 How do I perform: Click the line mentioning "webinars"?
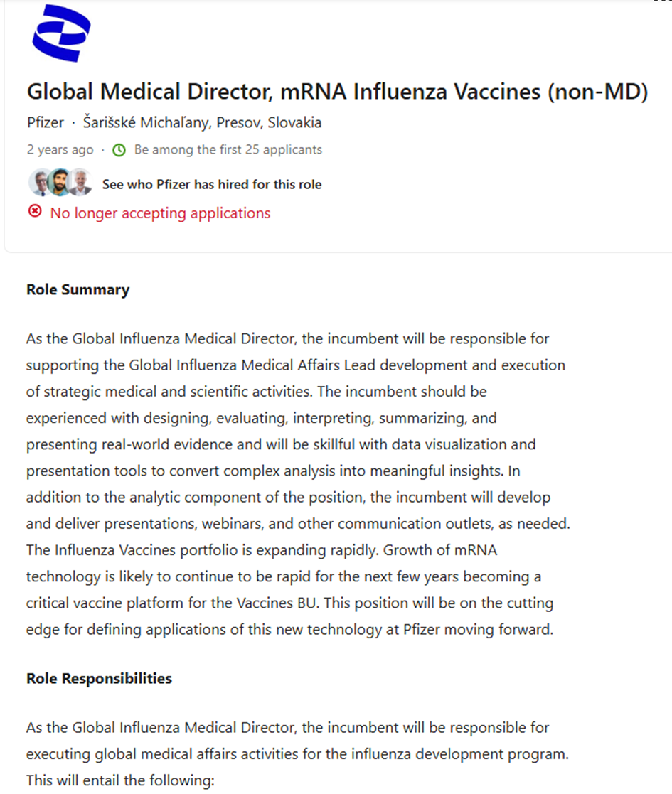pos(298,523)
